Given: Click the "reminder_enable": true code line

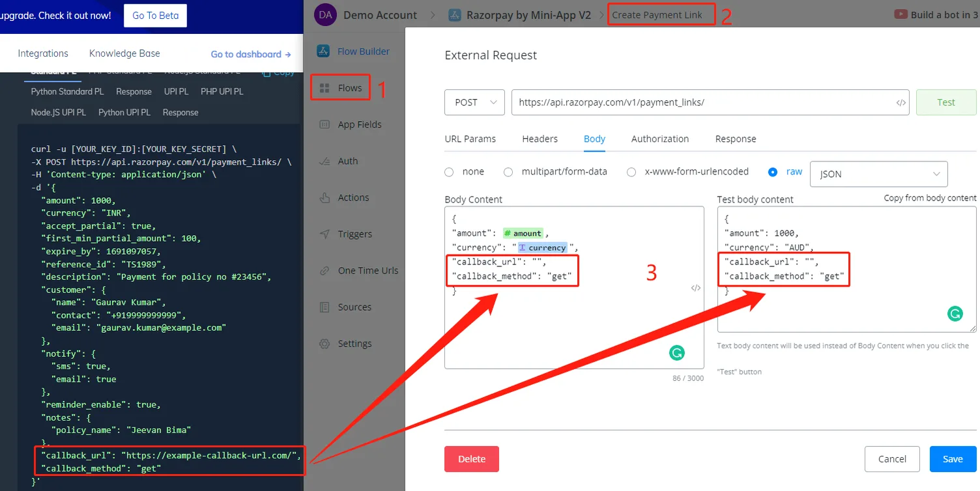Looking at the screenshot, I should [x=101, y=404].
